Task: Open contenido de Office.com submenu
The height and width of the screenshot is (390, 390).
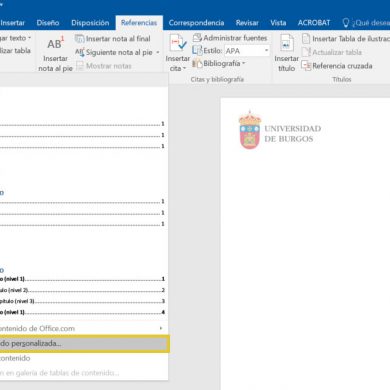Action: (83, 328)
